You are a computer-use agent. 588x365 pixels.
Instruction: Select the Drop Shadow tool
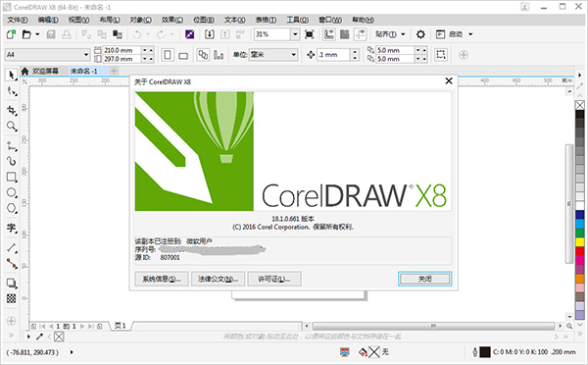(11, 283)
